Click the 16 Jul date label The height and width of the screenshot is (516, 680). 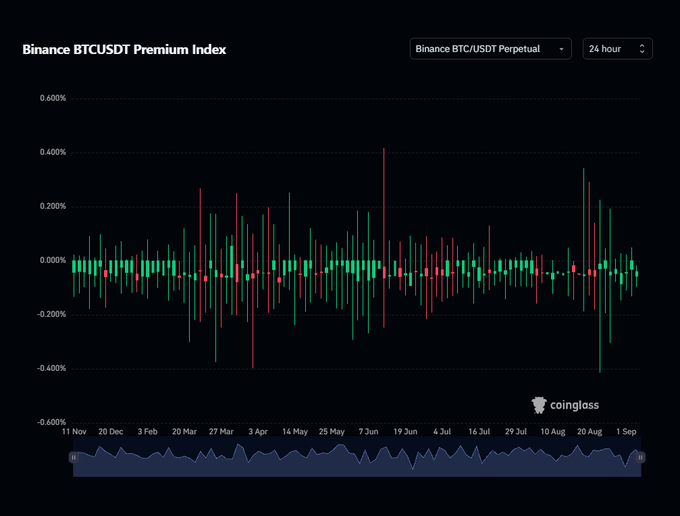click(479, 431)
